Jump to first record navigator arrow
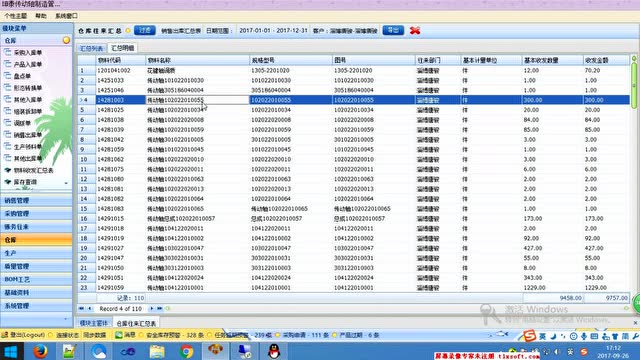Screen dimensions: 640x360 coord(81,309)
